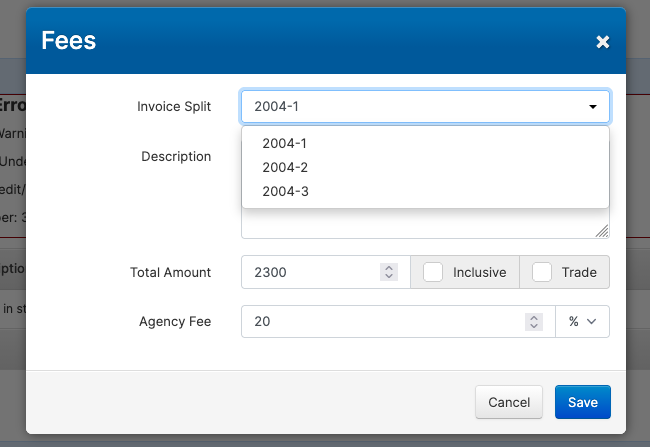Enable the Trade checkbox
This screenshot has width=650, height=447.
pos(541,272)
